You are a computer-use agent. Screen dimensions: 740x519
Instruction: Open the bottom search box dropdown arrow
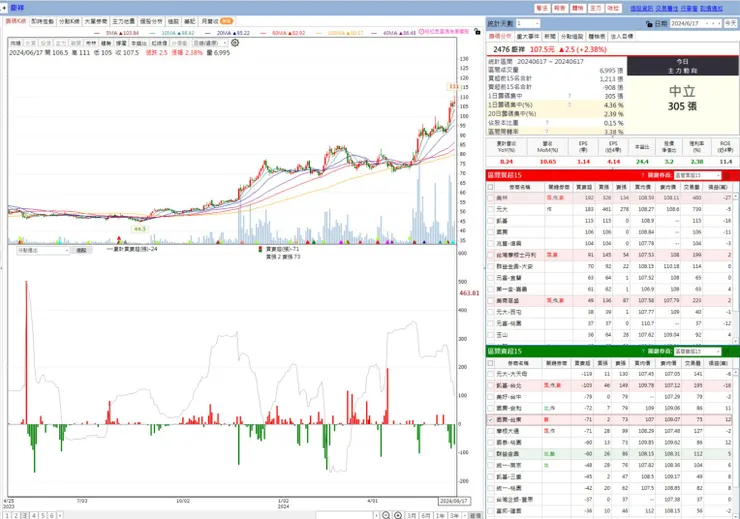(376, 516)
